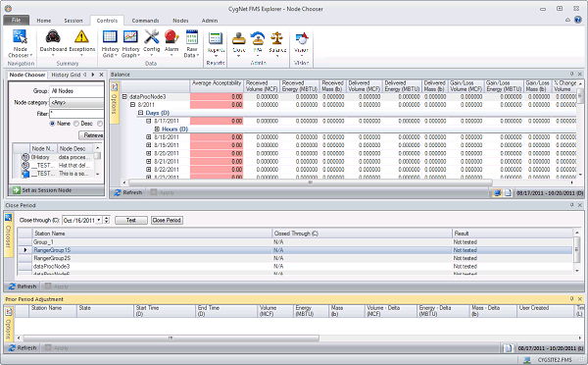Switch to the History Grid panel tab
This screenshot has width=588, height=365.
coord(66,75)
